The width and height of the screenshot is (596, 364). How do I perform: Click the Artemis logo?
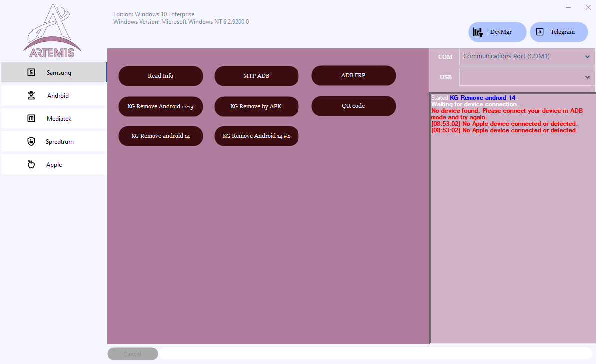(x=51, y=30)
